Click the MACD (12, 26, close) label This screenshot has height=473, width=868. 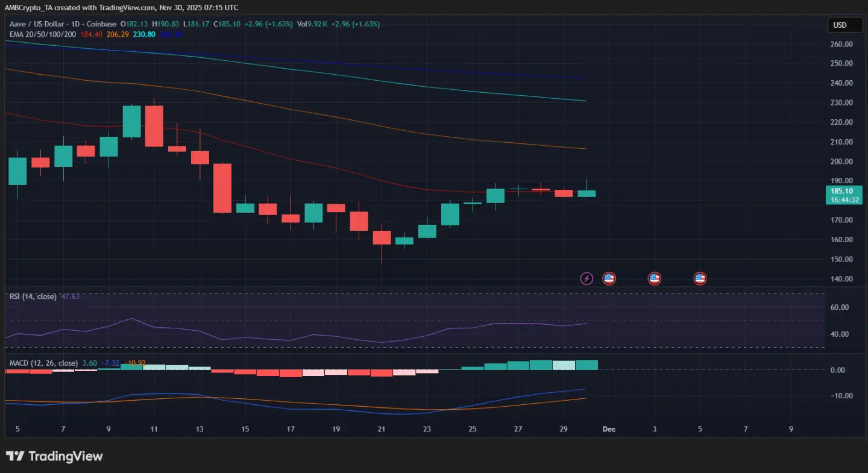click(43, 363)
